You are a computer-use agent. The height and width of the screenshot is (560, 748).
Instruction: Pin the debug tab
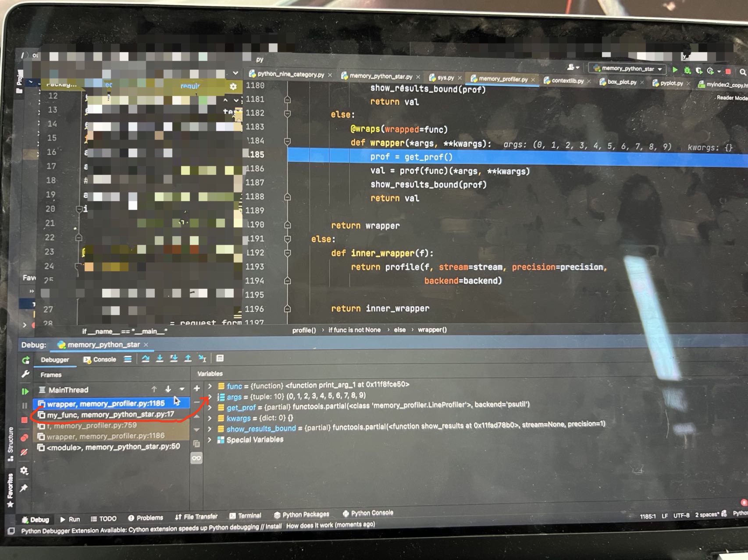tap(24, 488)
